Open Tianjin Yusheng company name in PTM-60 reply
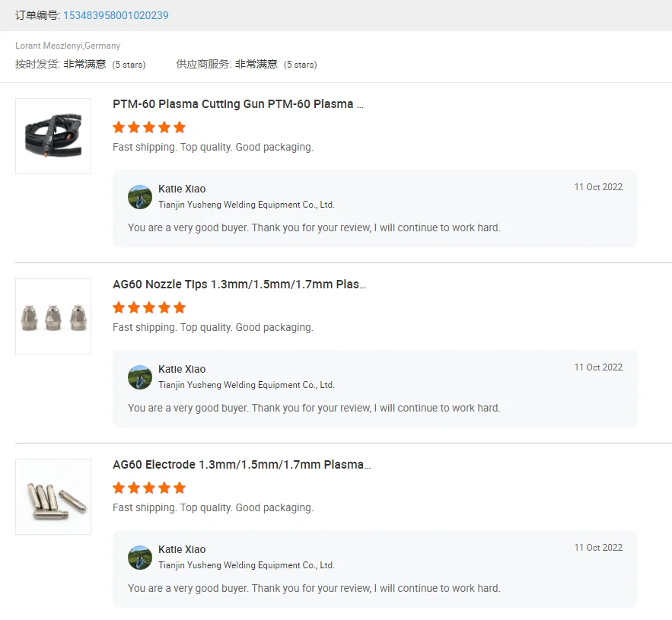Viewport: 672px width, 620px height. point(247,205)
